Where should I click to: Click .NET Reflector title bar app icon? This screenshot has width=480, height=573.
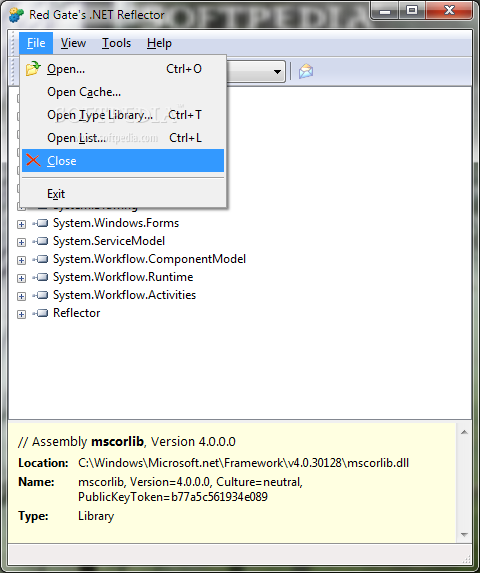coord(16,15)
